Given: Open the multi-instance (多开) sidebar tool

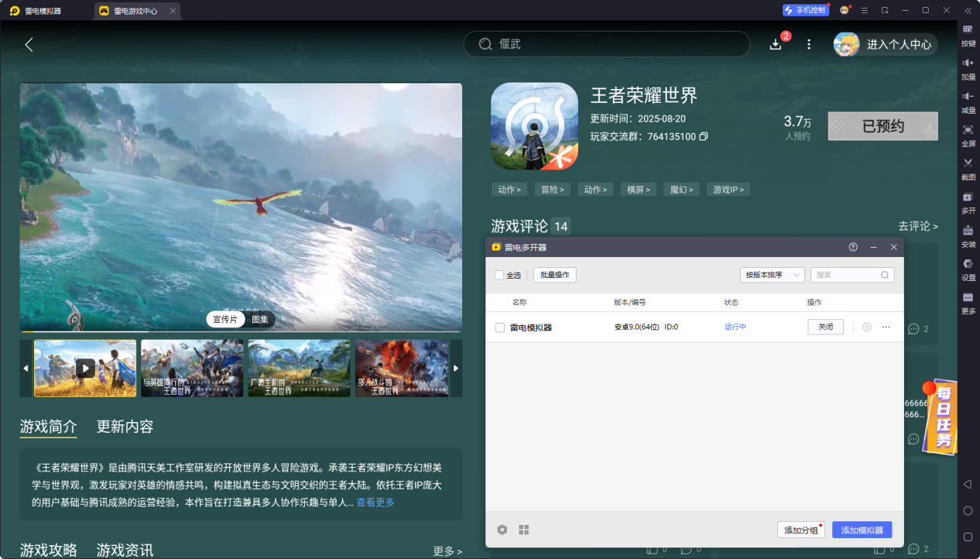Looking at the screenshot, I should [968, 197].
